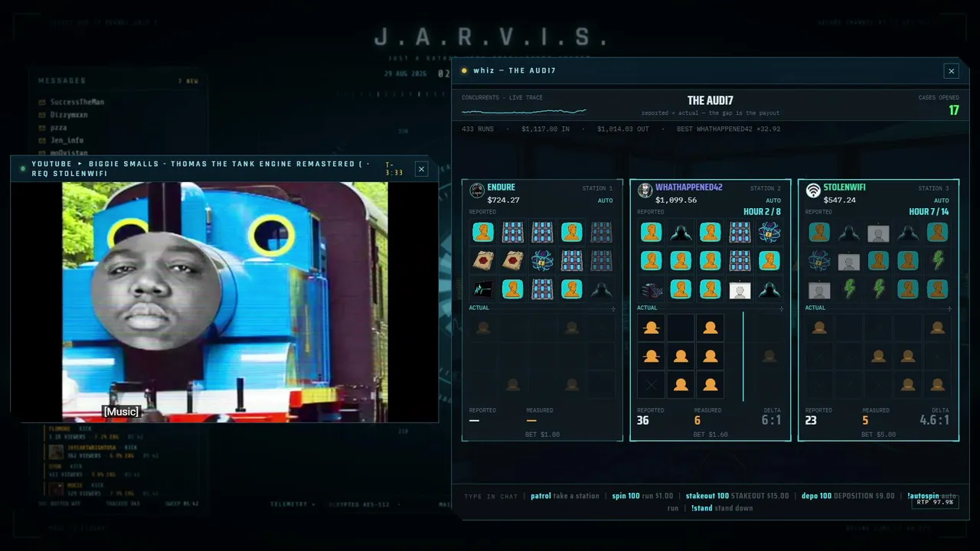Click the spin 100 chat command

coord(626,496)
